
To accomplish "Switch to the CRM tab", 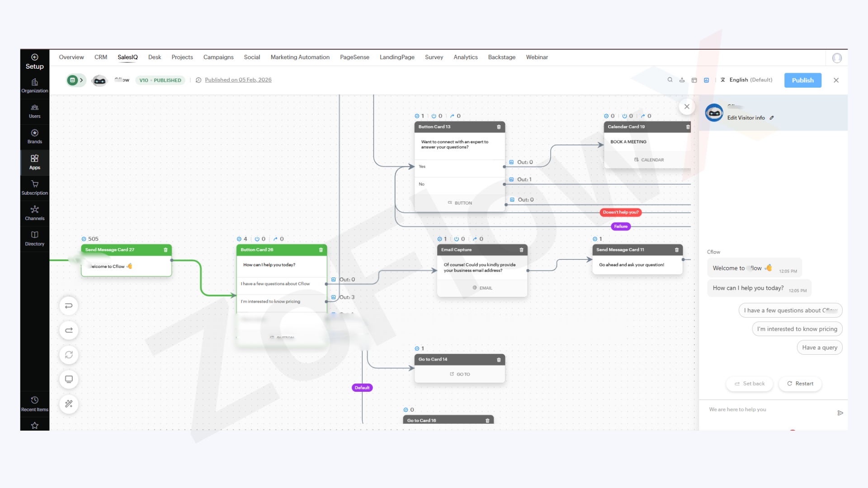I will pos(100,57).
